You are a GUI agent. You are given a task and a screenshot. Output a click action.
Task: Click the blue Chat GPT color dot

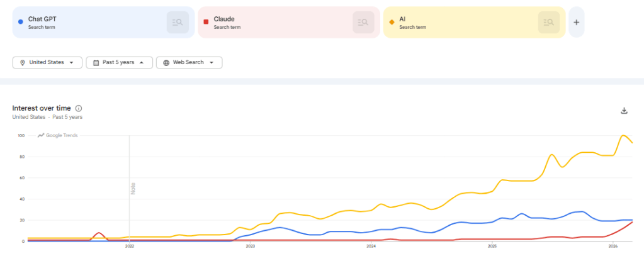21,22
